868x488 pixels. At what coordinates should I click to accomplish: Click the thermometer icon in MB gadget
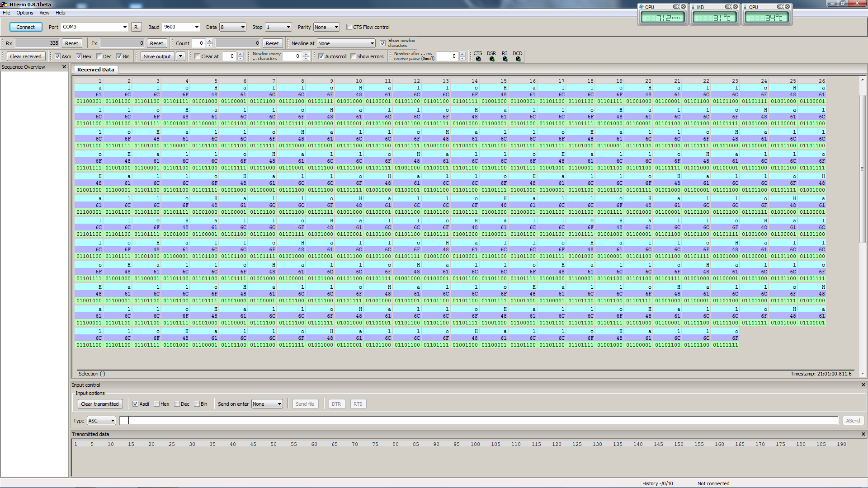[693, 7]
